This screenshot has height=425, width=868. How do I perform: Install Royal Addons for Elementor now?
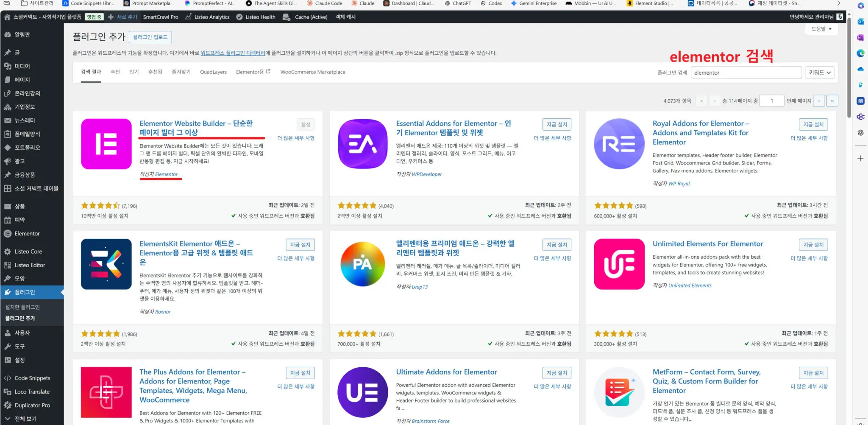[x=813, y=124]
